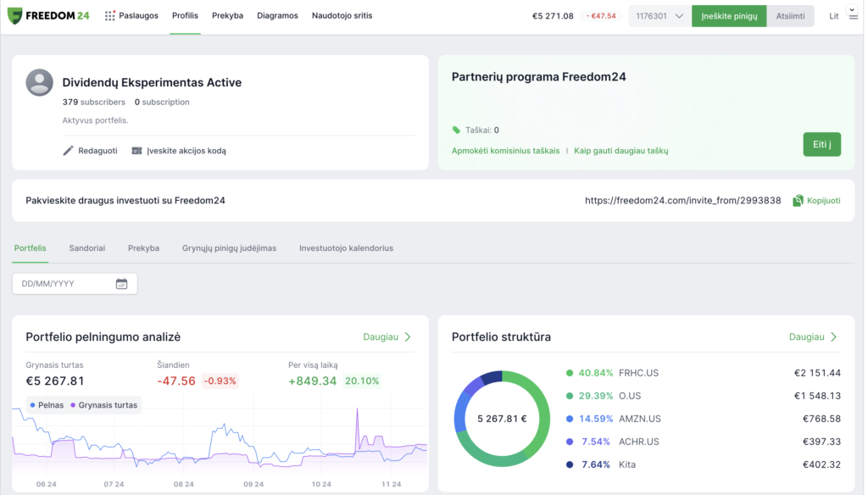The image size is (868, 495).
Task: Click the €5 271.08 balance in header
Action: pos(553,16)
